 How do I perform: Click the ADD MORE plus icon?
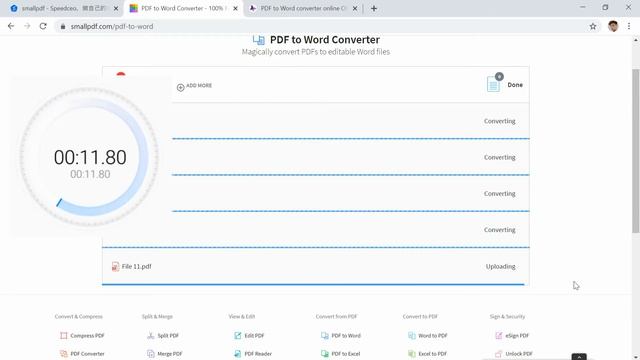[x=180, y=87]
